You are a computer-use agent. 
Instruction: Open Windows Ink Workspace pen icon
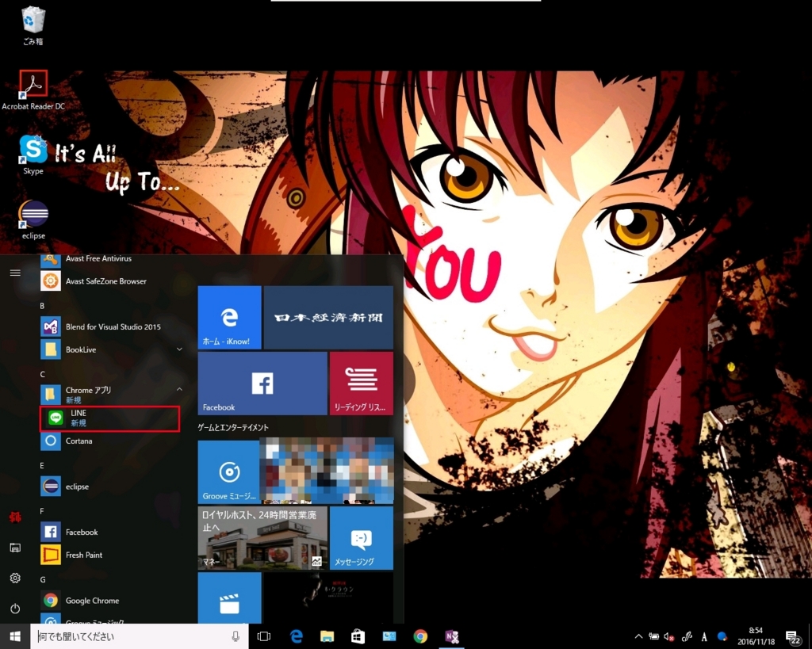coord(687,636)
